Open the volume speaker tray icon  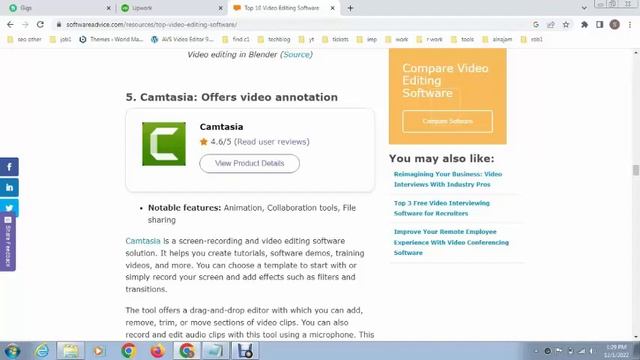[x=592, y=351]
